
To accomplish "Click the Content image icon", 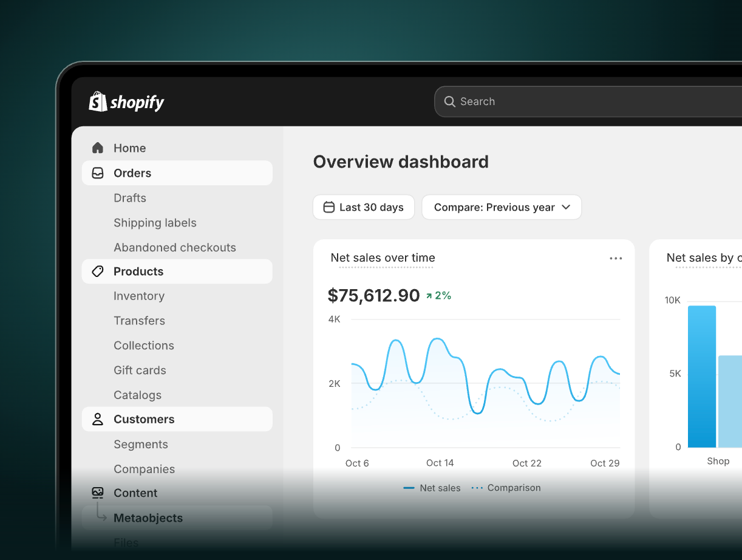I will pyautogui.click(x=97, y=493).
